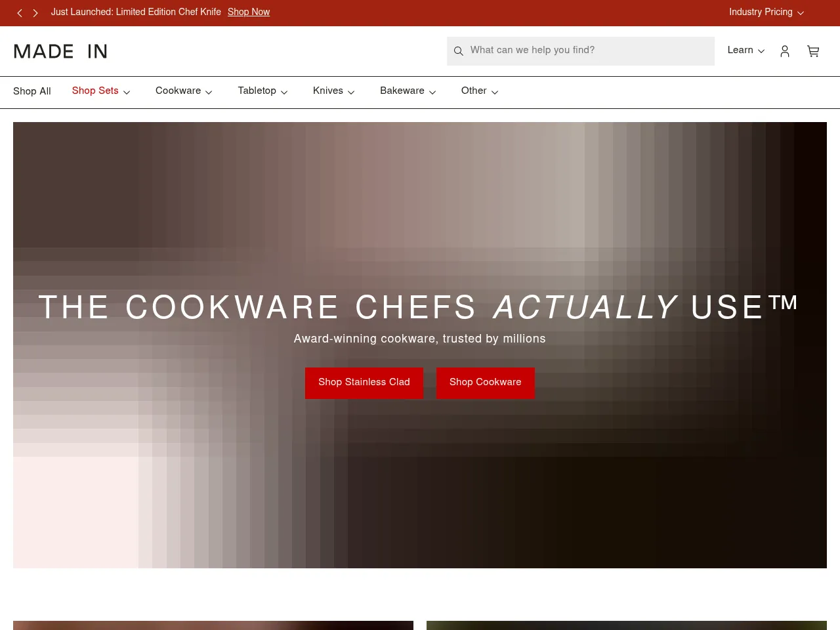840x630 pixels.
Task: Expand the Knives category chevron
Action: (351, 93)
